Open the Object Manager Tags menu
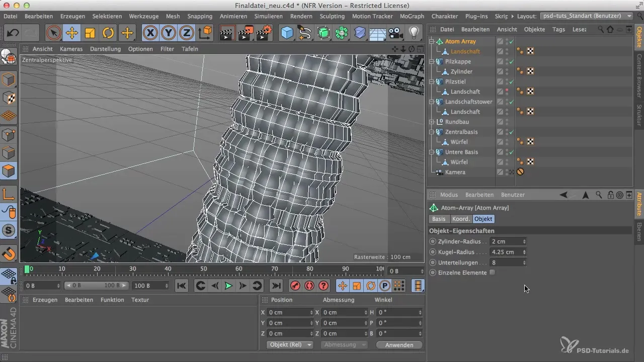The height and width of the screenshot is (362, 644). 558,29
